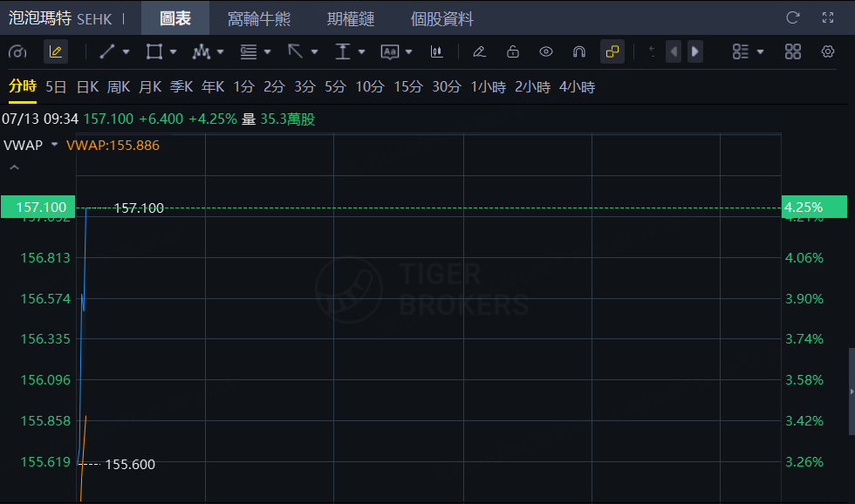Click the eraser icon in toolbar
855x504 pixels.
[x=479, y=51]
